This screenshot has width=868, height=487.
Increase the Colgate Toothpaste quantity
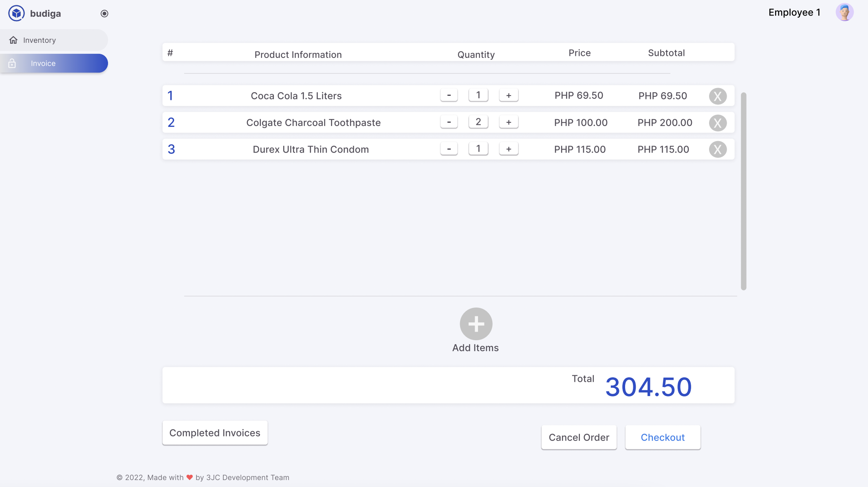tap(509, 122)
